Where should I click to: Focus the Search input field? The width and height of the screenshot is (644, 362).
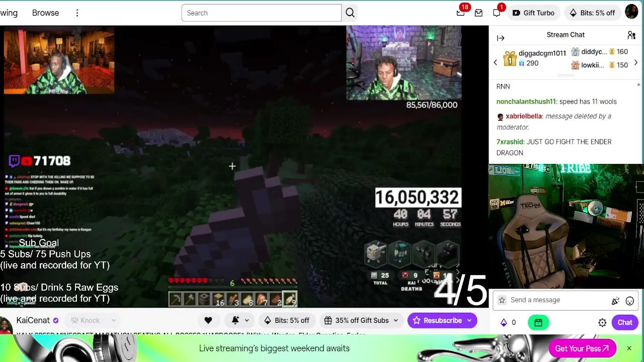click(x=261, y=13)
